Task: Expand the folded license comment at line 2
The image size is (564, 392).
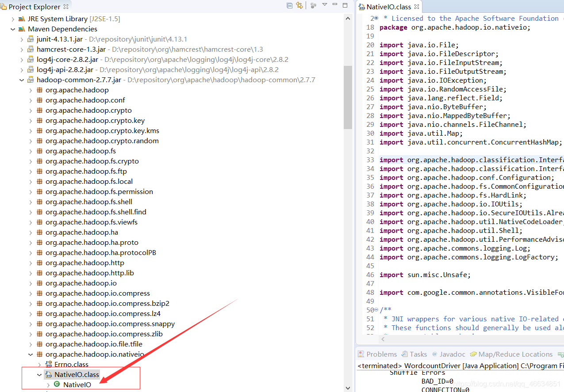Action: point(375,18)
